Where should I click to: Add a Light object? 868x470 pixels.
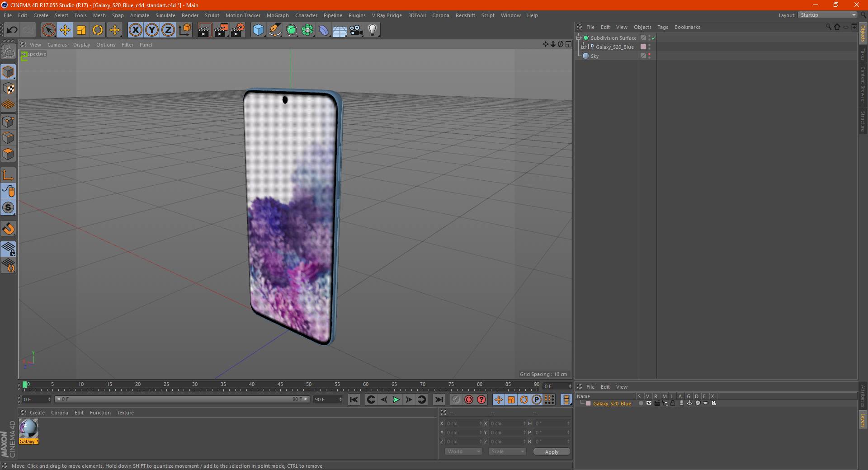point(373,30)
